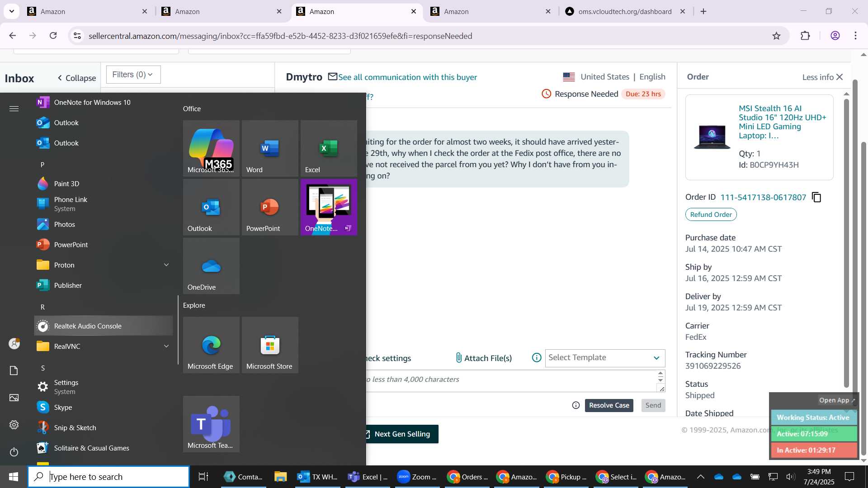The image size is (868, 488).
Task: Open the OneNote tile
Action: pos(329,207)
